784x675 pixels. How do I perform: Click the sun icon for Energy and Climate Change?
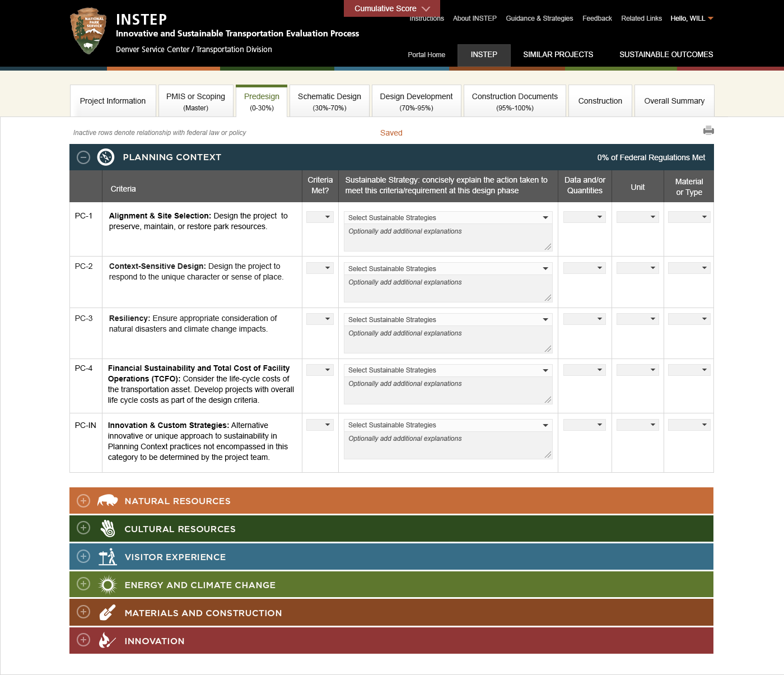click(107, 584)
